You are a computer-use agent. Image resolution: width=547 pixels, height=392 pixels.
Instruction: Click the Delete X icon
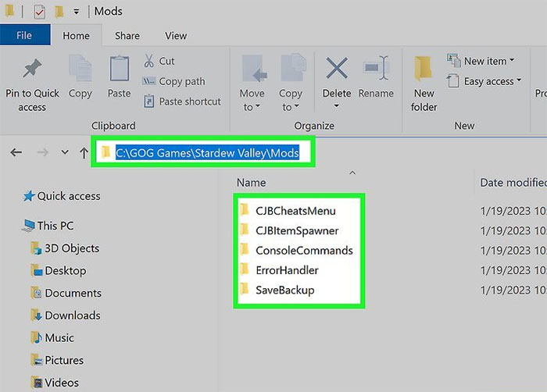tap(337, 68)
